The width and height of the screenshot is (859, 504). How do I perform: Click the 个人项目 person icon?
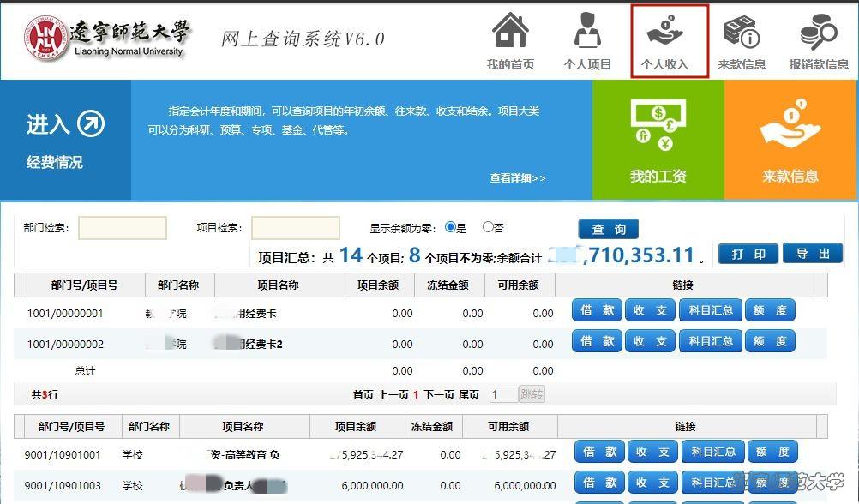587,32
